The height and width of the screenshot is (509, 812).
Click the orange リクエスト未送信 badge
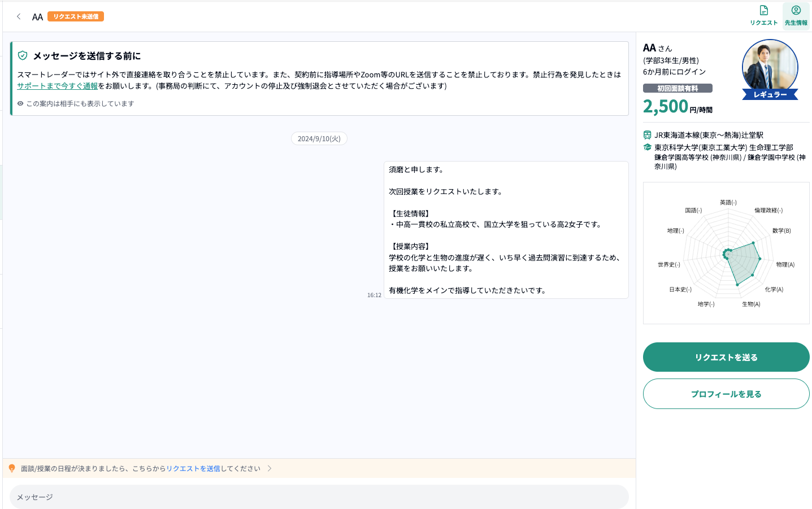76,16
